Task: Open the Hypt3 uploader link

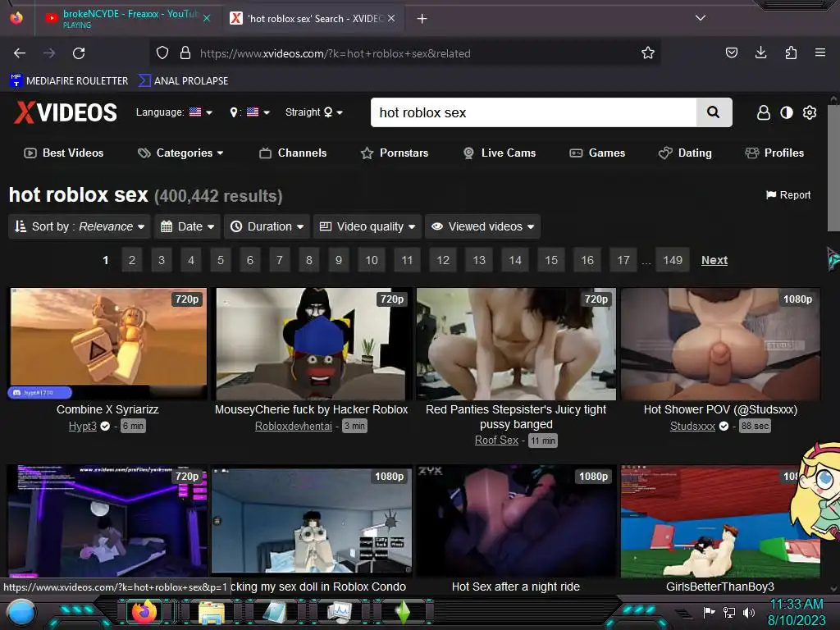Action: click(83, 427)
